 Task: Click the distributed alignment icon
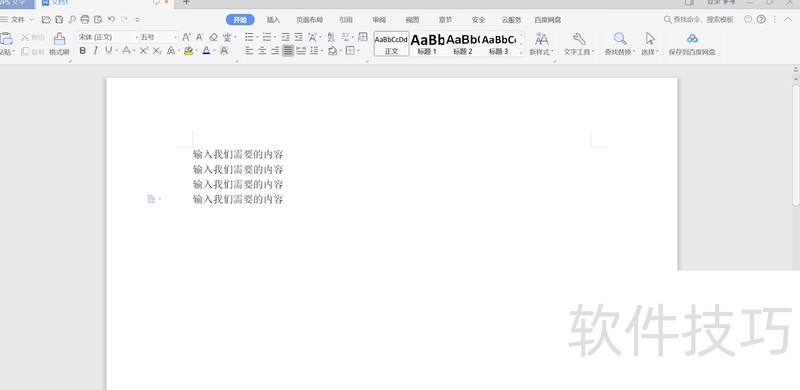click(301, 51)
